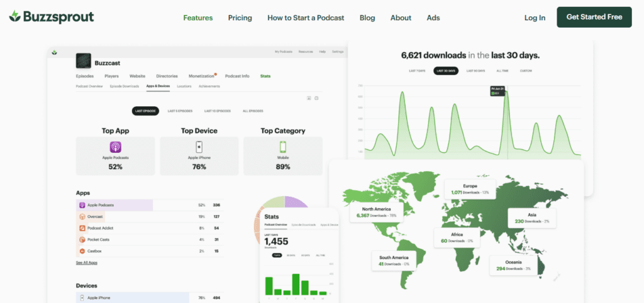Click the small sprout icon in dashboard header
The height and width of the screenshot is (303, 644).
[54, 53]
